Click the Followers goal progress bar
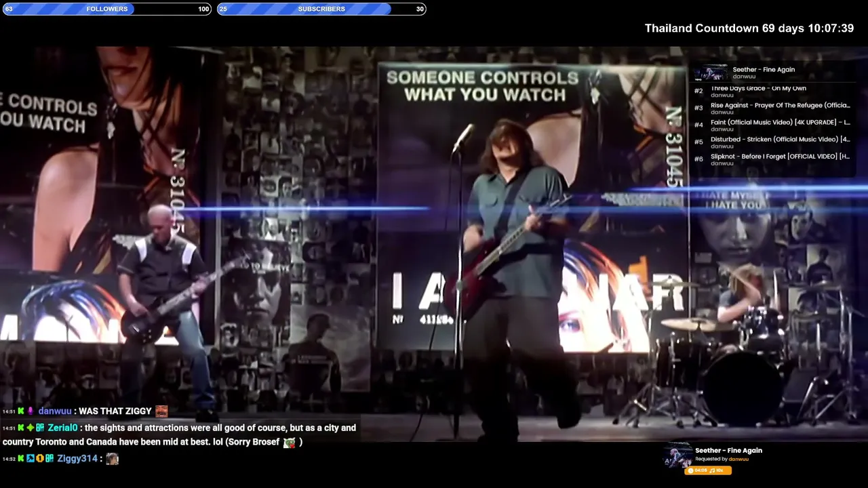This screenshot has height=488, width=868. pos(106,9)
